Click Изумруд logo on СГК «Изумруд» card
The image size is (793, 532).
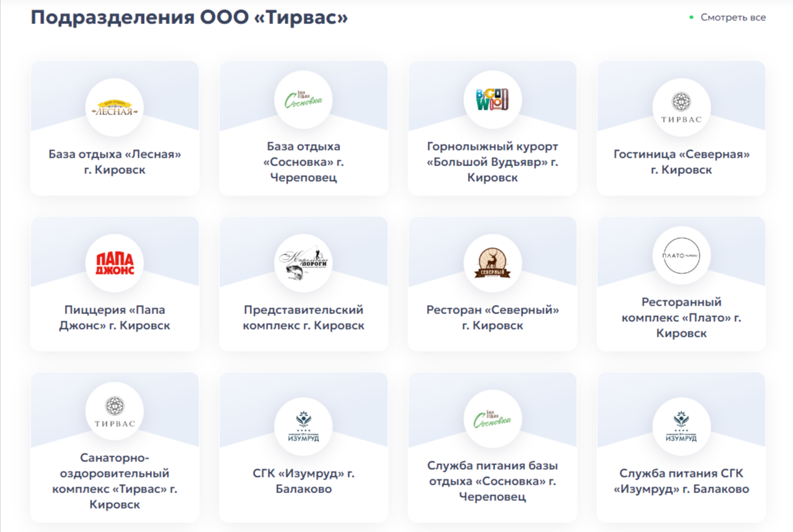303,426
